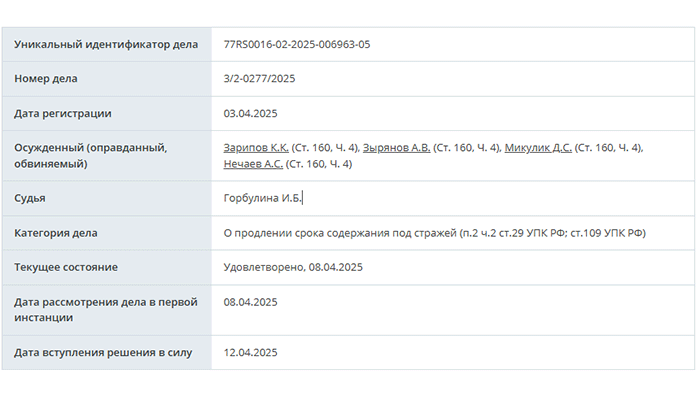Open the Зырянов А.В. defendant link
The width and height of the screenshot is (700, 400).
(x=396, y=148)
